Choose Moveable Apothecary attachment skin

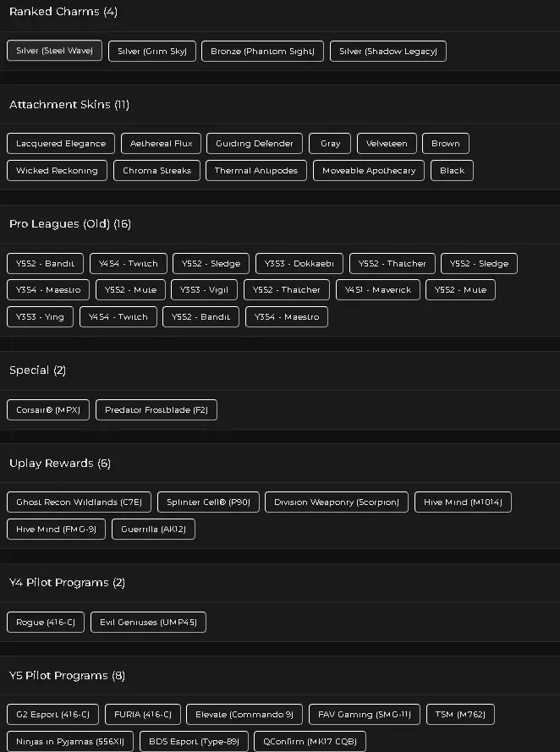[369, 171]
